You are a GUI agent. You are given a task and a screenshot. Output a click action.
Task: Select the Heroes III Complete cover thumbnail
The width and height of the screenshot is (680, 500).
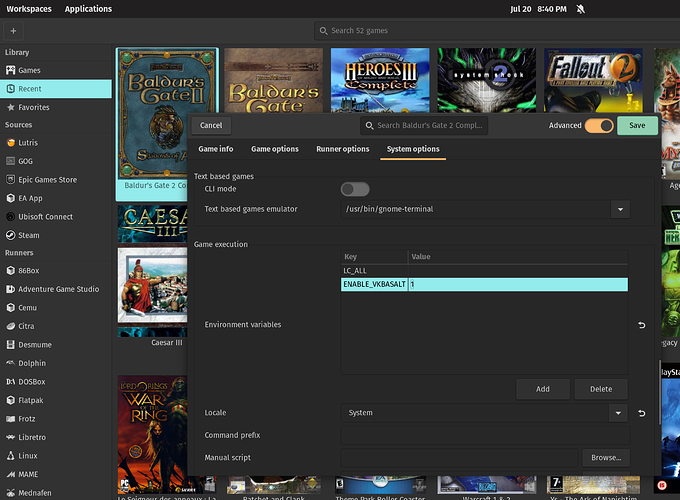tap(380, 80)
